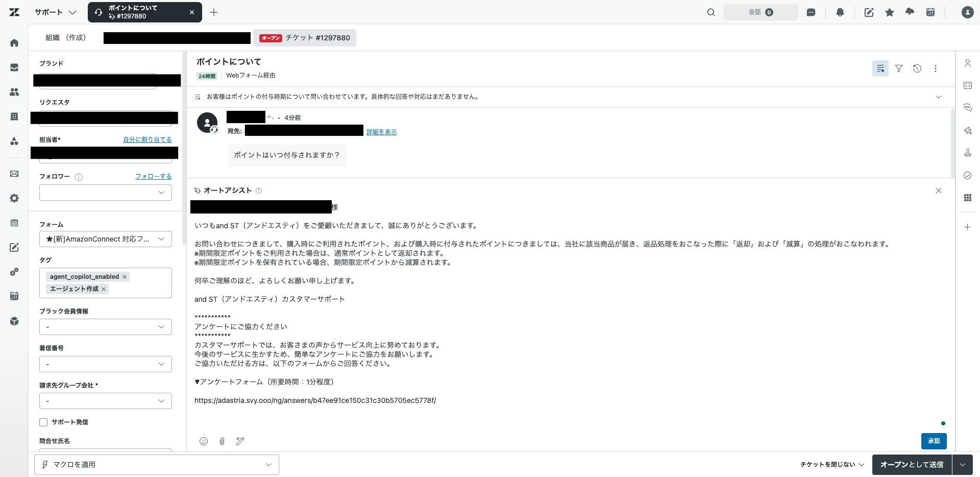Click the requester avatar in the conversation

pyautogui.click(x=207, y=123)
